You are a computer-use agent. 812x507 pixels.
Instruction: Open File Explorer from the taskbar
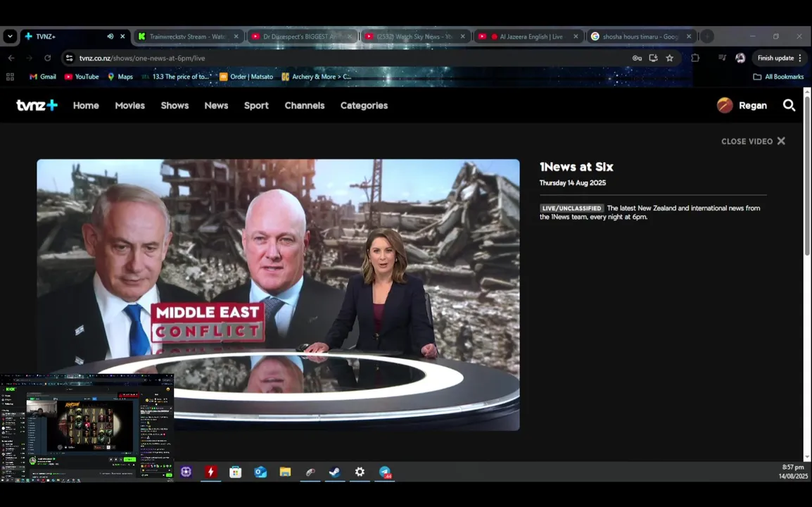(x=285, y=472)
